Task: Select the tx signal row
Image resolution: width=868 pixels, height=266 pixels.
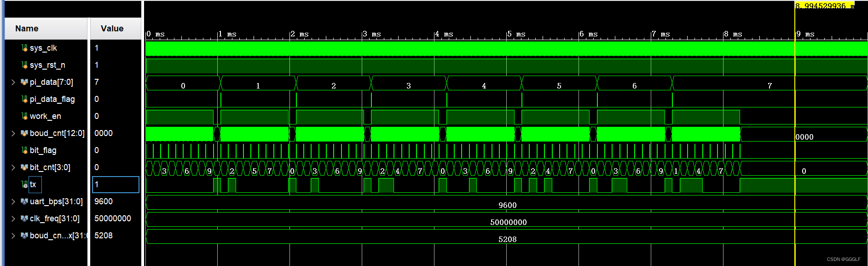Action: click(x=33, y=184)
